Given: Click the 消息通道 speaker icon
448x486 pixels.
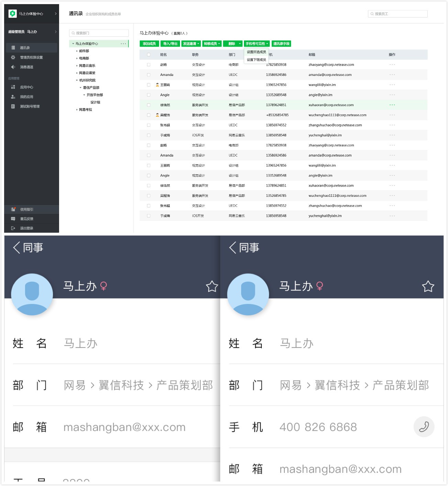Looking at the screenshot, I should point(13,67).
